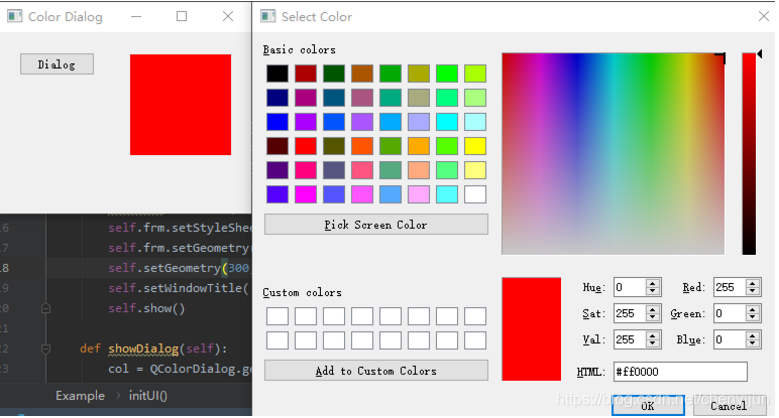Minimize the Color Dialog window
The height and width of the screenshot is (418, 779).
(136, 16)
